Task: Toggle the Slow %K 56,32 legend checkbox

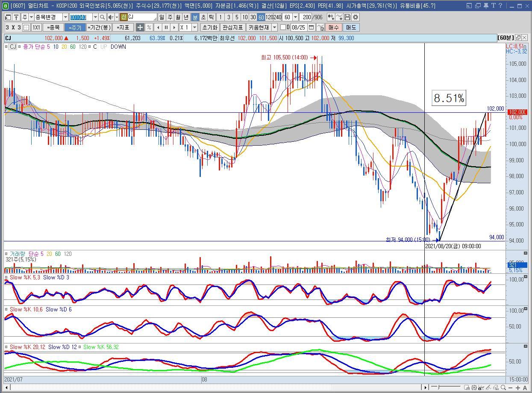Action: tap(80, 347)
